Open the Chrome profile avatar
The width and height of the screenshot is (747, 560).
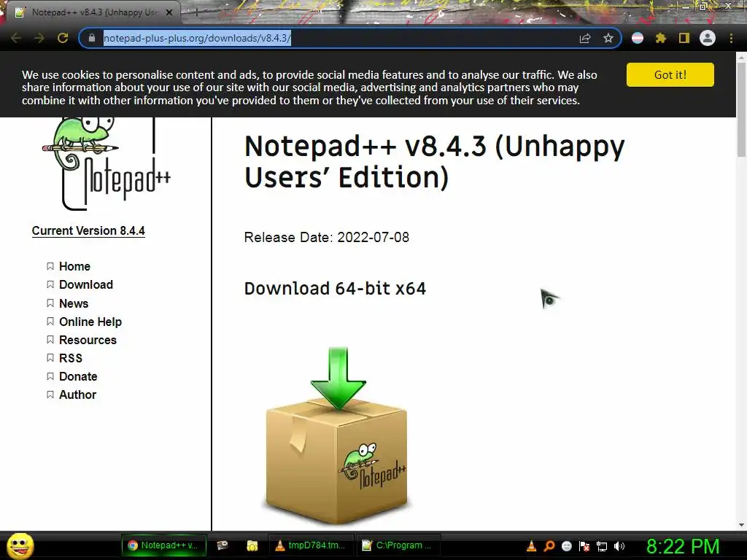tap(708, 38)
